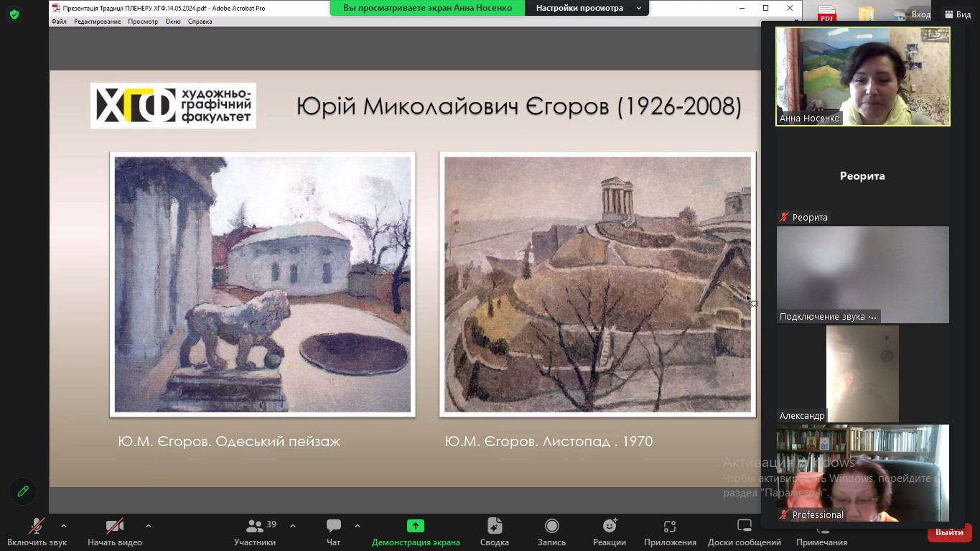Click the green encryption shield icon
This screenshot has height=551, width=980.
click(x=14, y=14)
